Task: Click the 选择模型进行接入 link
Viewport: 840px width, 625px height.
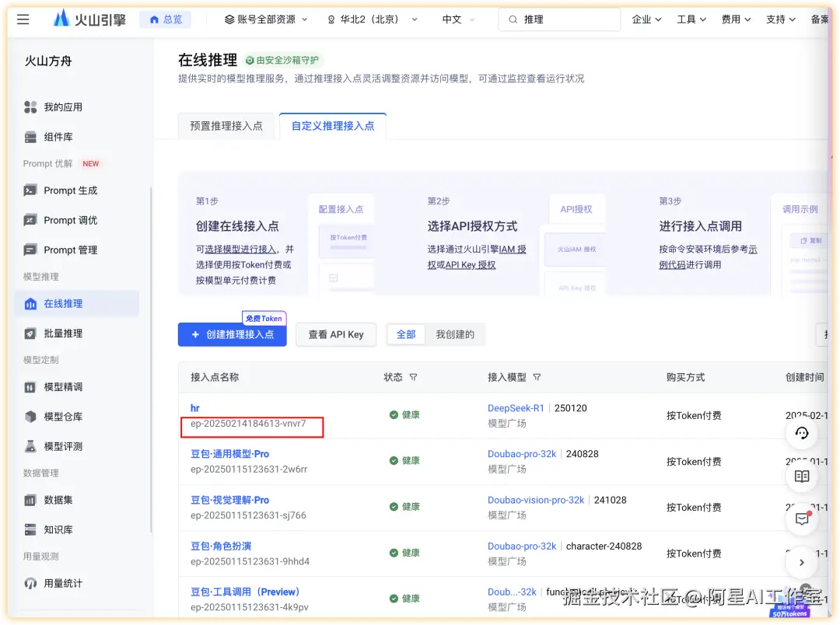Action: tap(240, 249)
